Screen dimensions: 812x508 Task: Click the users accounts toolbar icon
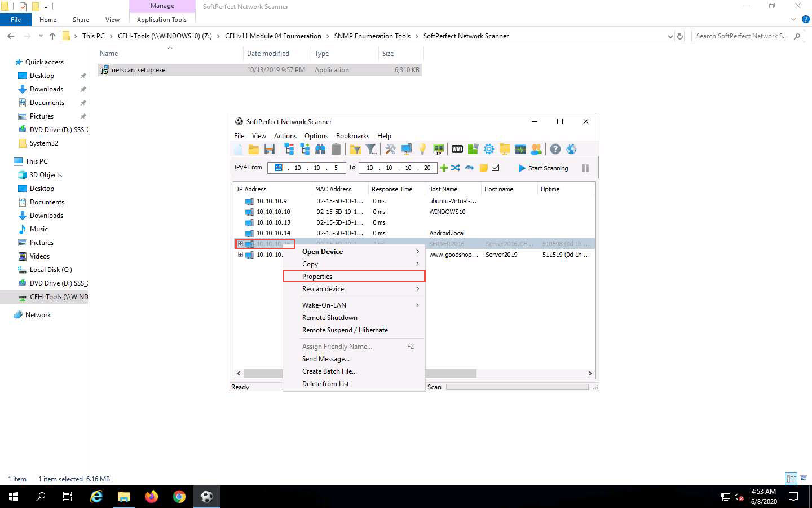click(x=536, y=150)
